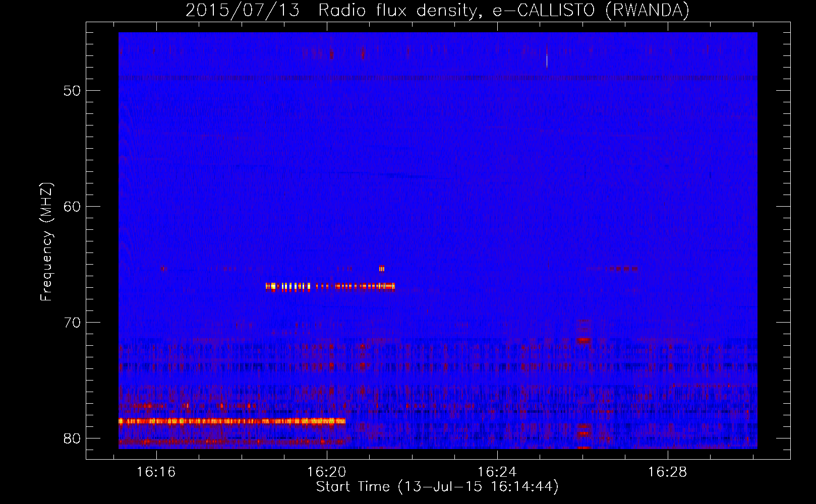Click the 16:24 time tick label
This screenshot has width=816, height=504.
[497, 472]
